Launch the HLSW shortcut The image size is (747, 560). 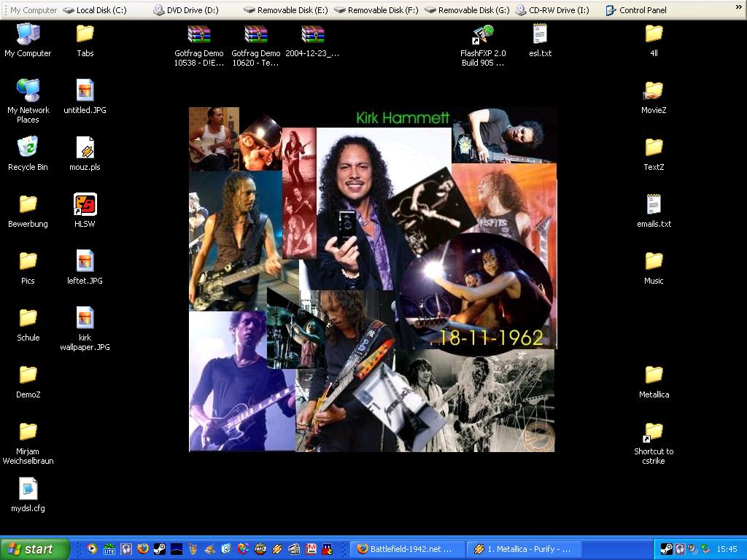pyautogui.click(x=85, y=211)
